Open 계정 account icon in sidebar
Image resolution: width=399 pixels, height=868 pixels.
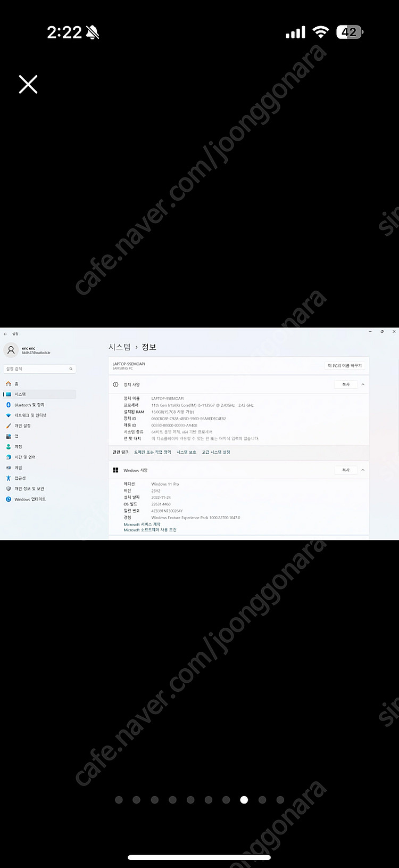coord(8,447)
